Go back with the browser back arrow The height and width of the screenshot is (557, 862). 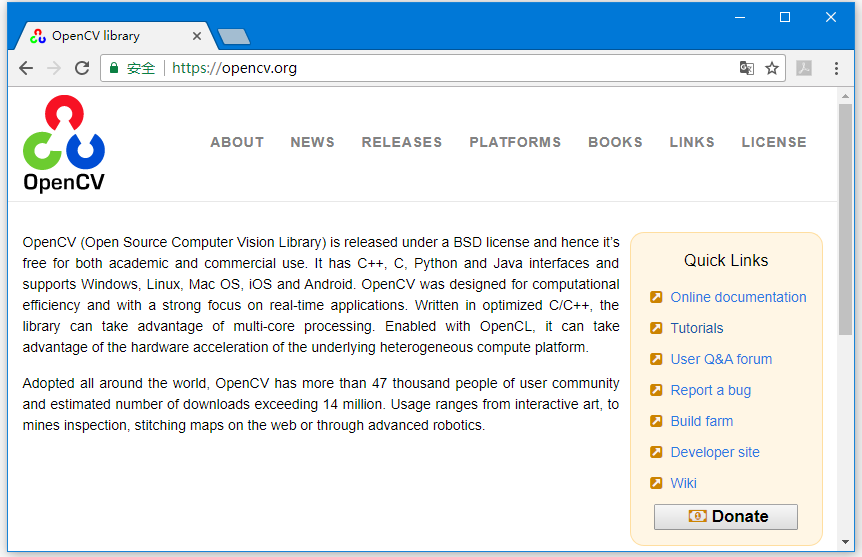click(26, 68)
